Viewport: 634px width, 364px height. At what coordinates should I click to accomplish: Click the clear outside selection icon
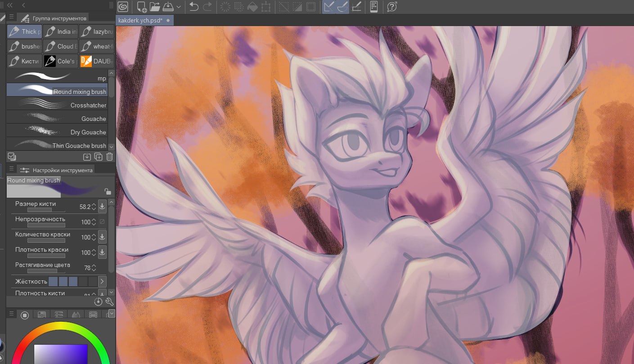[x=239, y=7]
